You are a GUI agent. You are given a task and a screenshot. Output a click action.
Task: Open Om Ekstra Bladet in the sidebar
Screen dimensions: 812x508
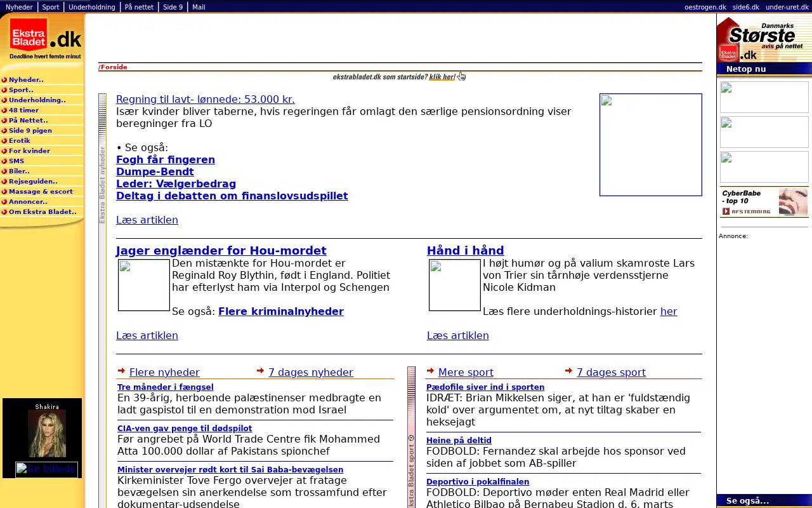tap(43, 212)
